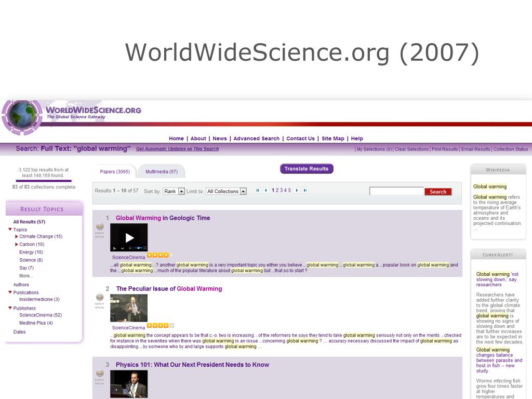Collapse the Publishers section

[x=10, y=308]
